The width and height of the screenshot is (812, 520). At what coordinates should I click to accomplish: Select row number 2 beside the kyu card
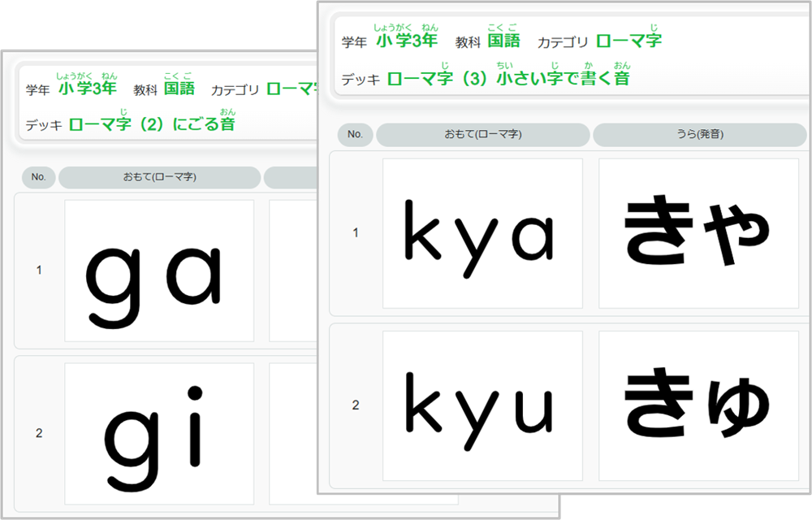(355, 405)
